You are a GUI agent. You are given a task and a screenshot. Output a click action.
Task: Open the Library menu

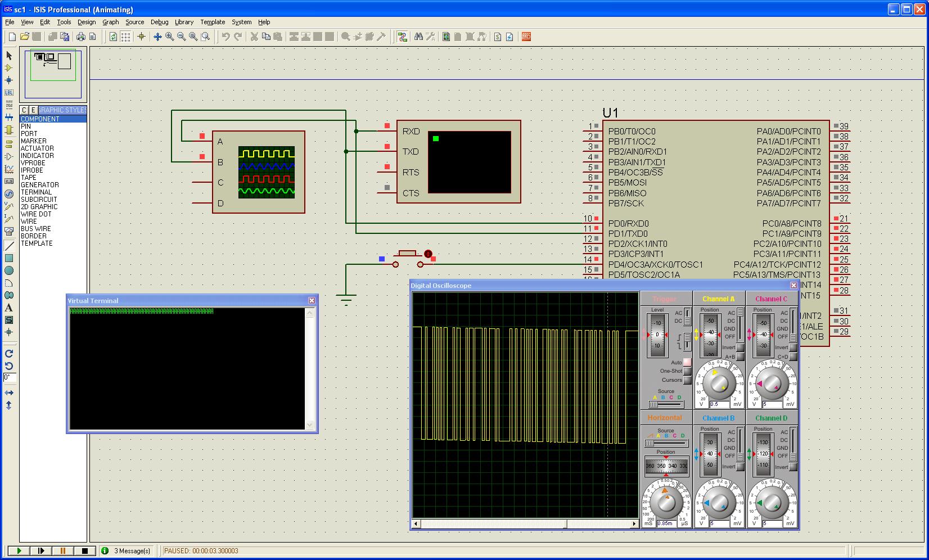click(x=184, y=22)
